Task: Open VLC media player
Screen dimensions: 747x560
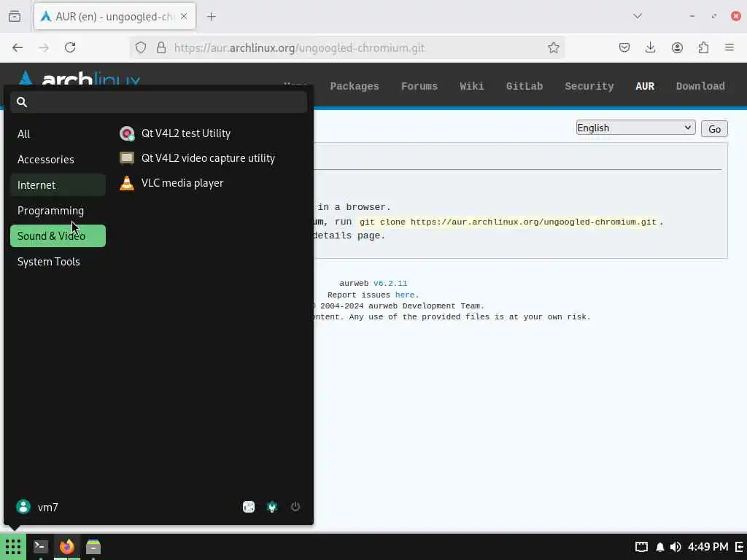Action: (171, 183)
